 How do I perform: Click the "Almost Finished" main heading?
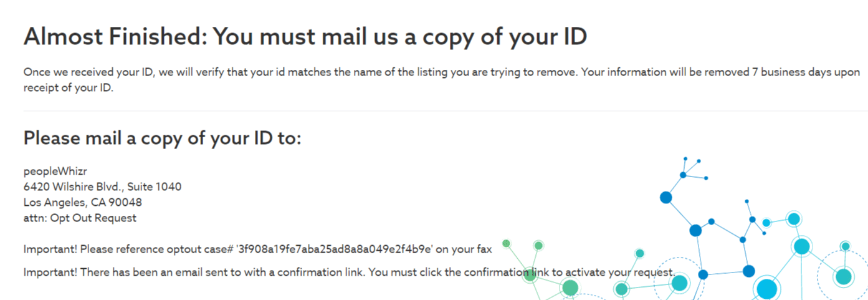pos(305,37)
